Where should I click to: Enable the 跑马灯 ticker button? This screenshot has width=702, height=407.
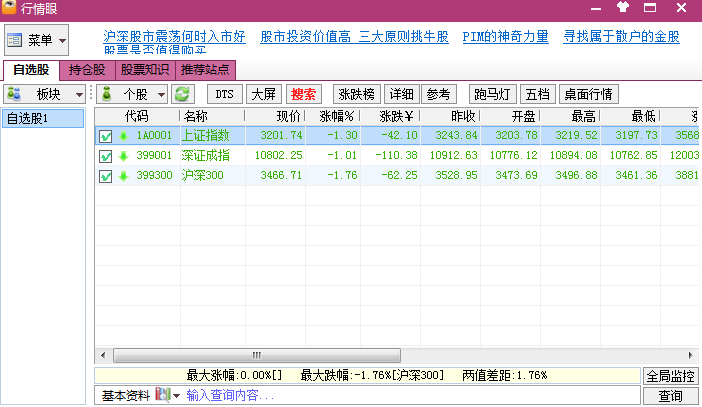coord(492,94)
